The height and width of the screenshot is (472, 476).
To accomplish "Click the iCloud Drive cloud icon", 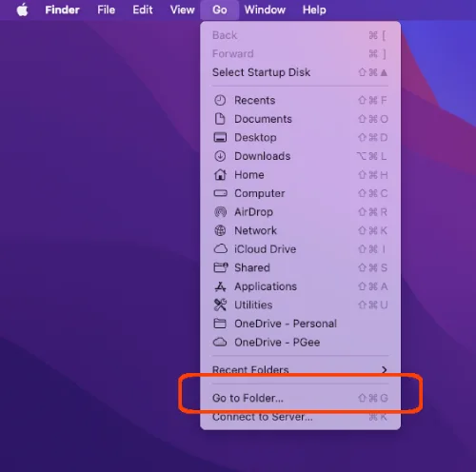I will (x=220, y=249).
